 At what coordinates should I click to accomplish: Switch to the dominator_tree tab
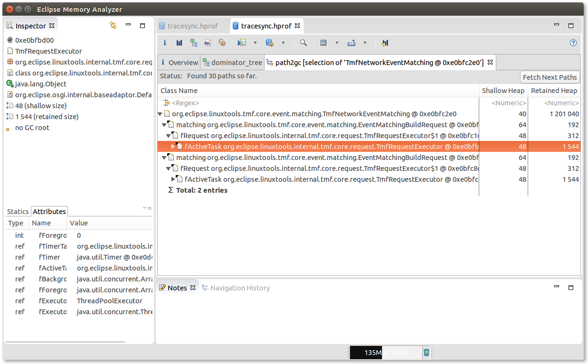coord(232,62)
